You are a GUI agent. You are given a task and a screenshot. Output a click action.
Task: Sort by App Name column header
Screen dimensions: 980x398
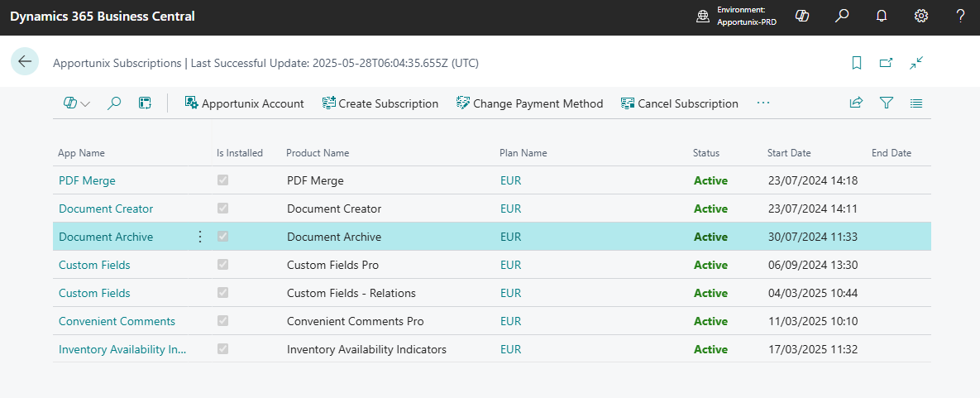tap(81, 153)
